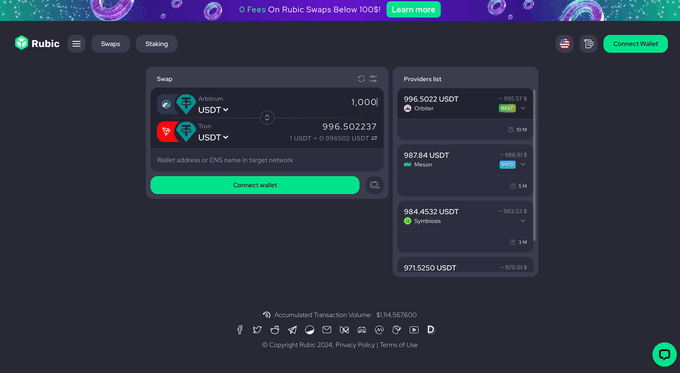Open the CoinMarketCap icon in the footer
The image size is (680, 373).
pyautogui.click(x=379, y=330)
